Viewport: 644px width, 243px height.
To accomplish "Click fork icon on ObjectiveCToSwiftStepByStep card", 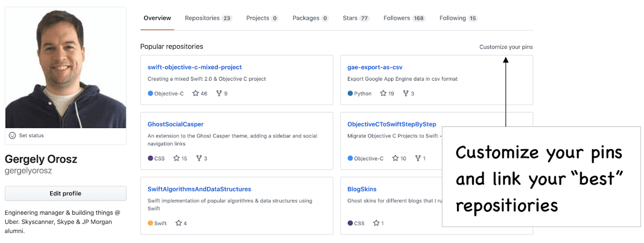I will [418, 158].
